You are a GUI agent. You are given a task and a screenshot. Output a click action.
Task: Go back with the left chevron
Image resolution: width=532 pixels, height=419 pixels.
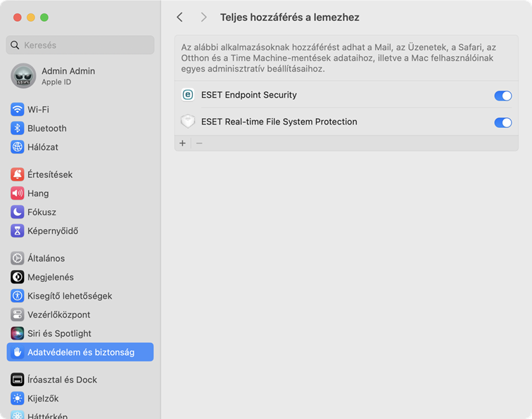click(180, 18)
